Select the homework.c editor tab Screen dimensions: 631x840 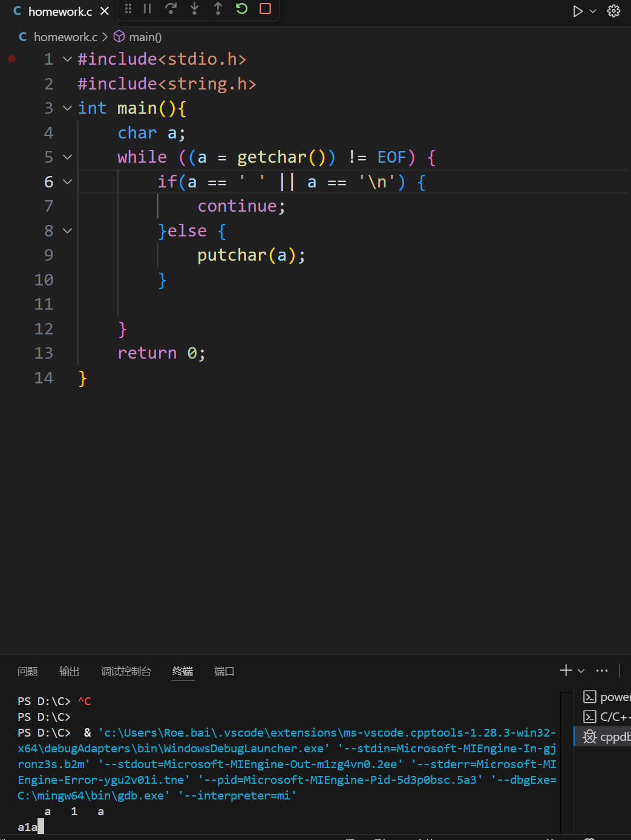(x=60, y=11)
